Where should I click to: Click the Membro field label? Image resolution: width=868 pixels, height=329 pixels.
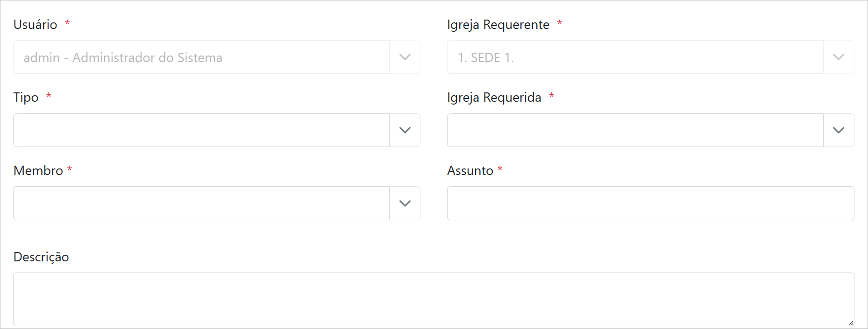[x=38, y=171]
